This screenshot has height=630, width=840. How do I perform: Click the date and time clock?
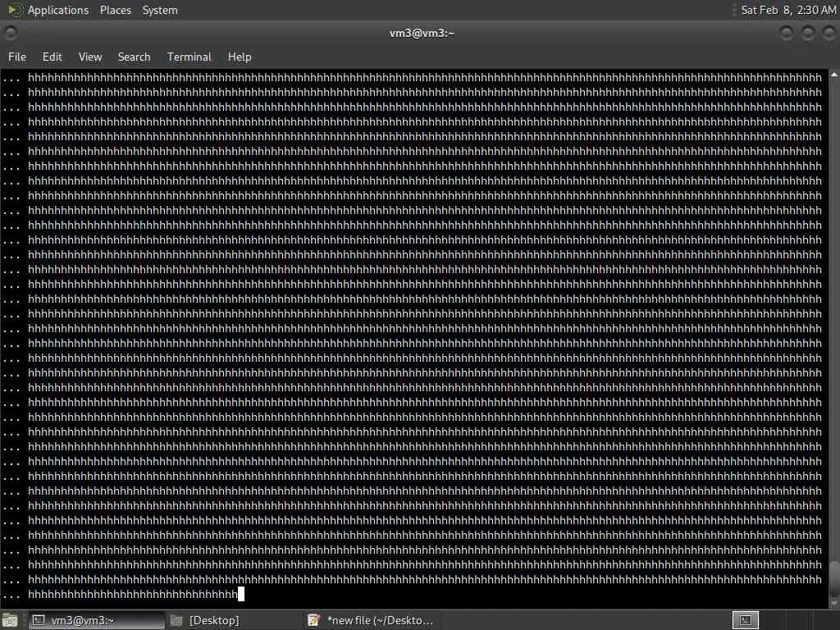tap(788, 10)
